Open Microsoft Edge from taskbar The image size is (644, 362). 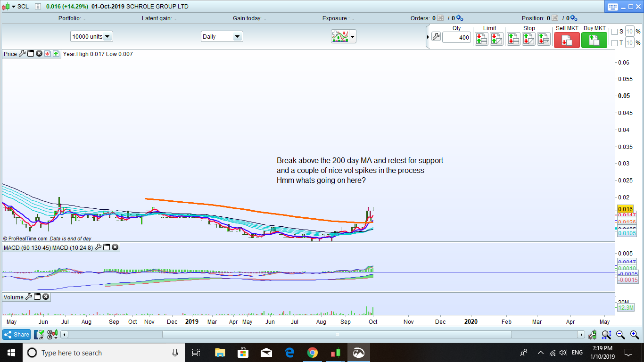pyautogui.click(x=289, y=353)
